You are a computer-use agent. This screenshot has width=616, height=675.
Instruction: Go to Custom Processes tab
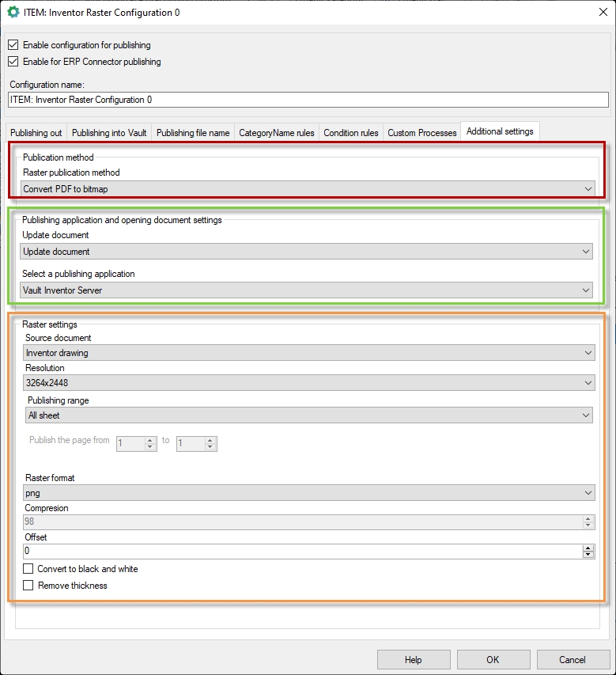click(x=421, y=133)
